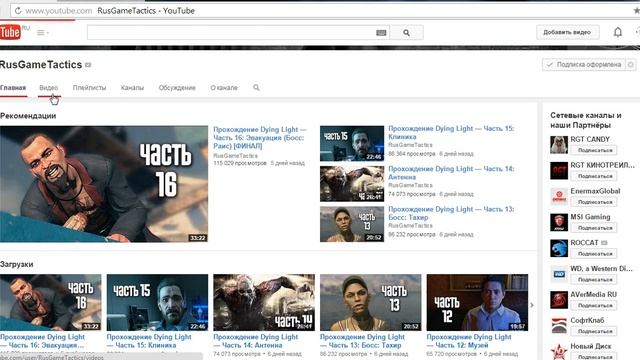The width and height of the screenshot is (640, 360).
Task: Subscribe to СофтКлаб channel
Action: pos(595,331)
